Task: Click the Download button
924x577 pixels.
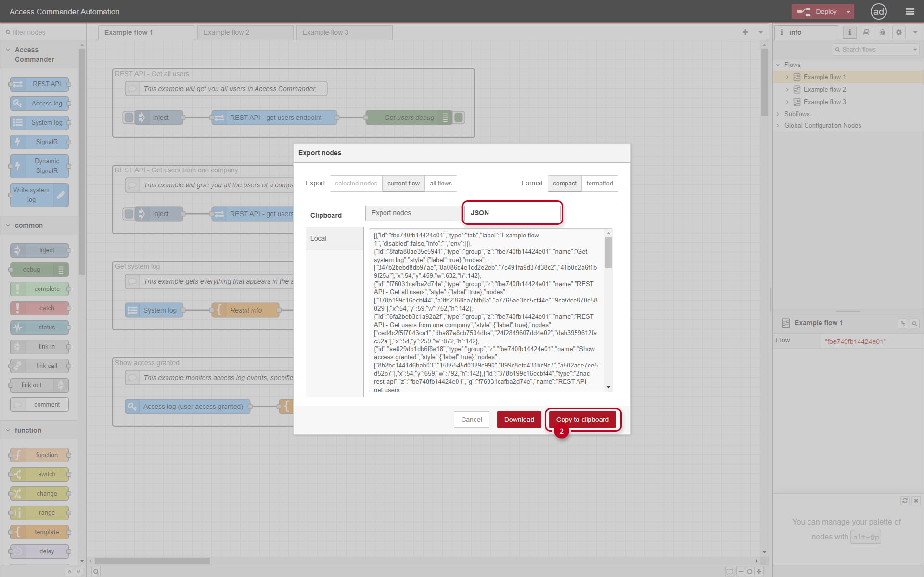Action: [x=519, y=420]
